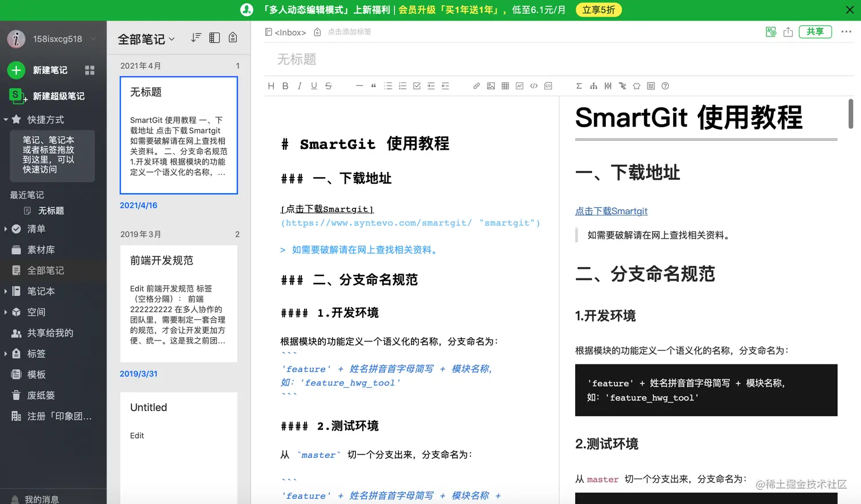Click the 2021年4月 date group header
The height and width of the screenshot is (504, 861).
[141, 65]
